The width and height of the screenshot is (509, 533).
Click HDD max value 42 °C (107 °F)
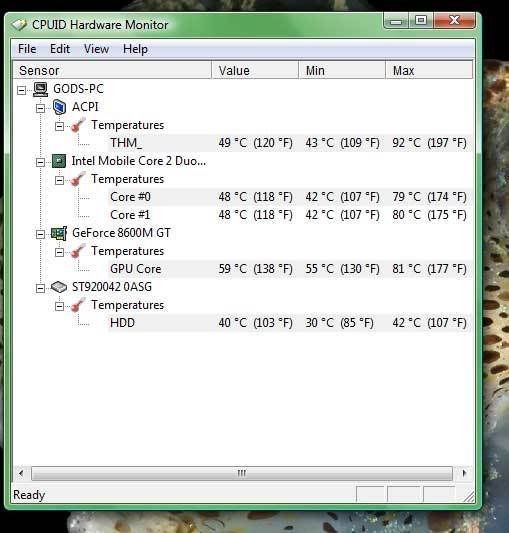[x=429, y=323]
